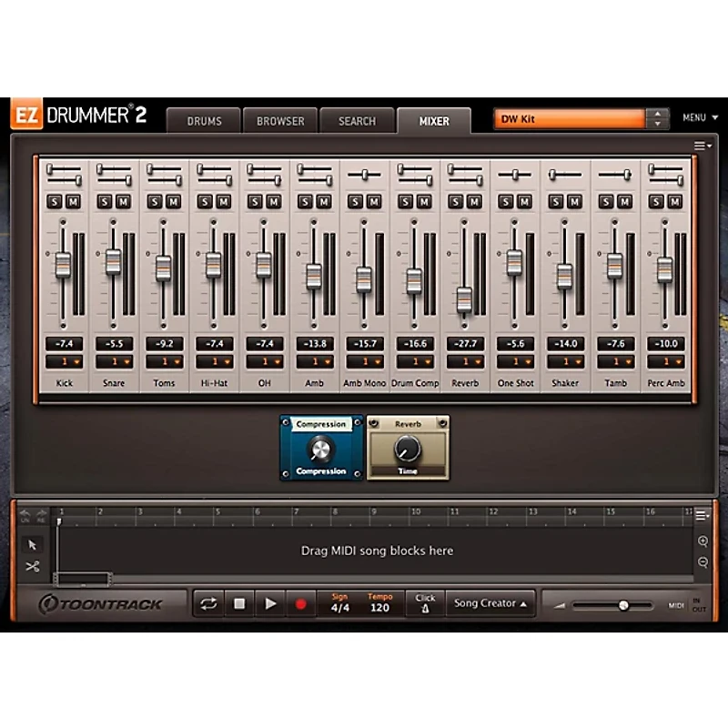Click the DW Kit preset up stepper arrow
Screen dimensions: 728x728
coord(659,112)
